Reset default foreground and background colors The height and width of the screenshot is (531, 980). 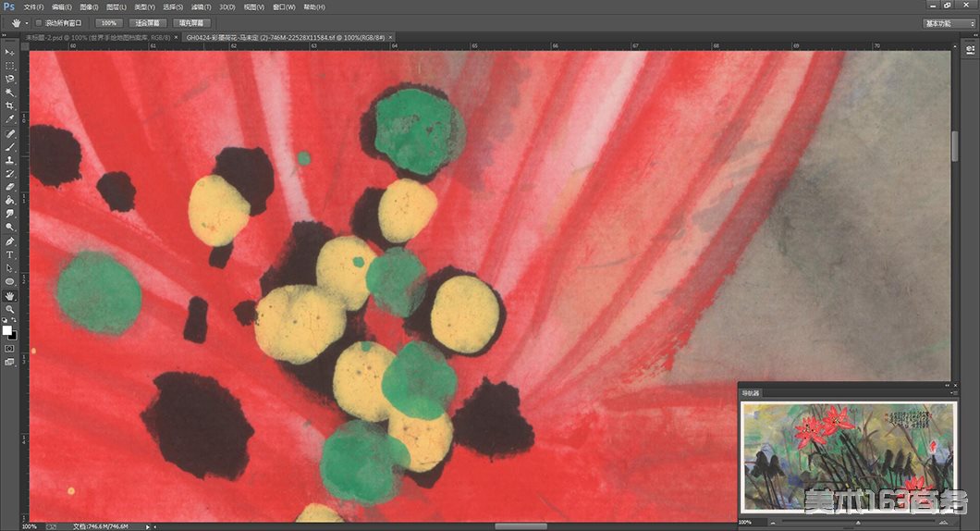pyautogui.click(x=5, y=320)
